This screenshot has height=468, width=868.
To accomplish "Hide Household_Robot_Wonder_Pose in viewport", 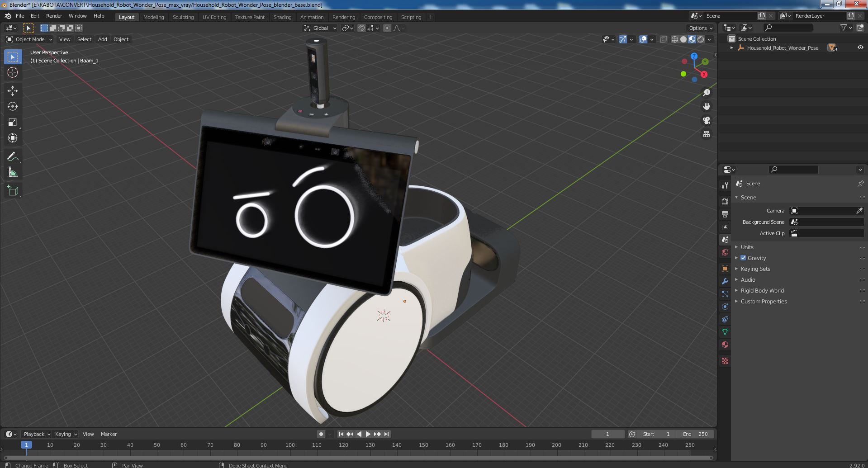I will 860,47.
